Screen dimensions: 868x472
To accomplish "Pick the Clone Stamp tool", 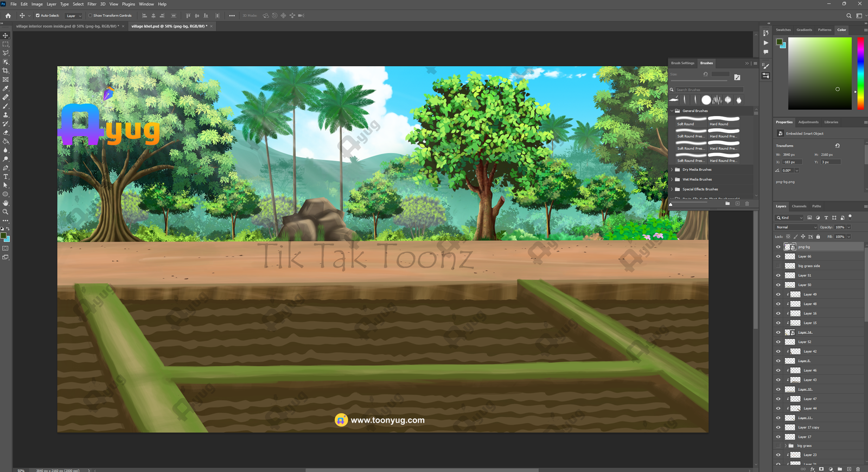I will click(x=6, y=115).
